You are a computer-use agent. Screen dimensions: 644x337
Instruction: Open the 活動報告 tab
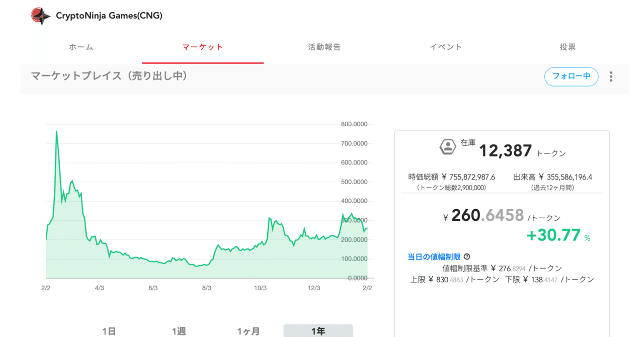(324, 47)
